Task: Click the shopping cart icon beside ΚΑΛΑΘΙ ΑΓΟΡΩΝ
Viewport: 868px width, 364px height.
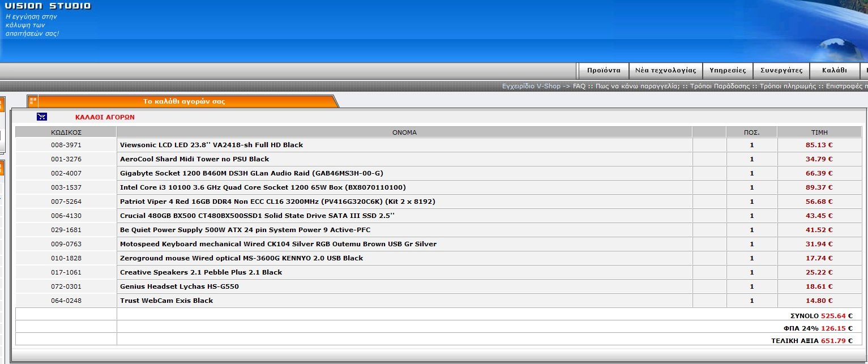Action: 42,117
